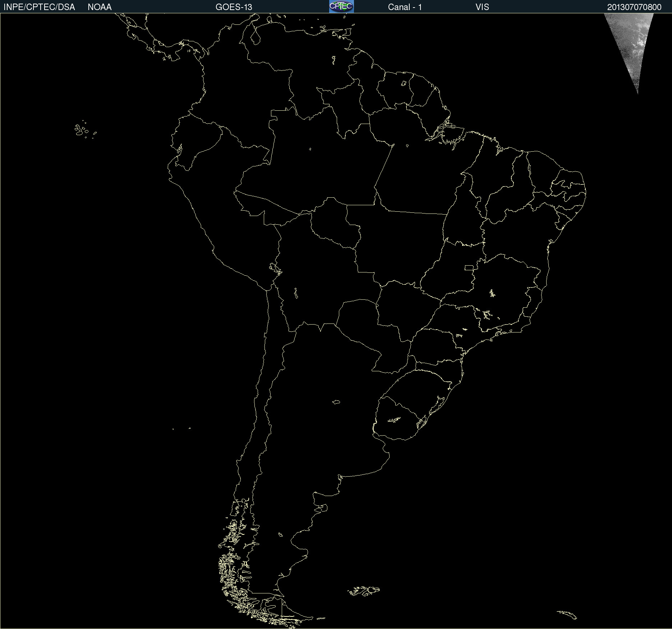
Task: Click the GOES-13 satellite label
Action: click(234, 7)
